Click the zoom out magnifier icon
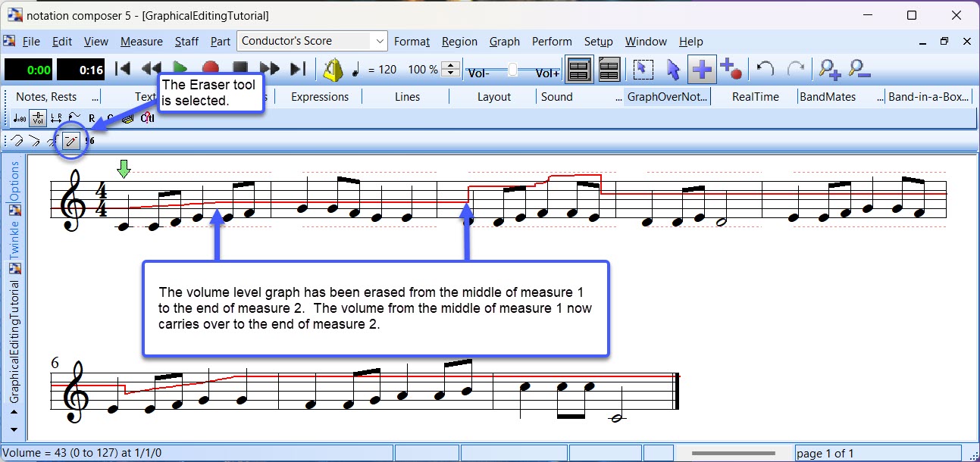This screenshot has width=980, height=462. click(x=859, y=70)
